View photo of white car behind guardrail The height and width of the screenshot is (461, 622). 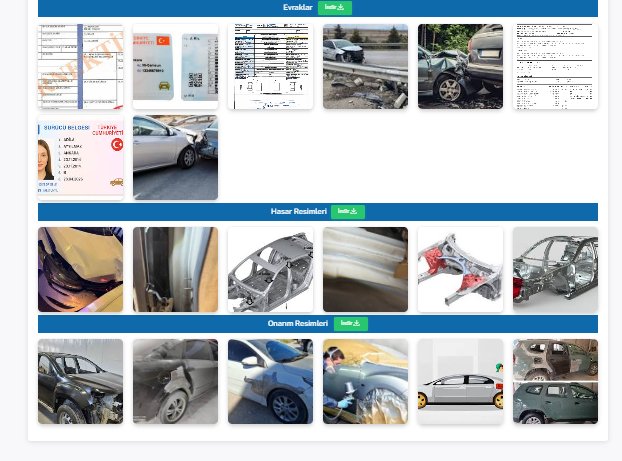coord(365,66)
